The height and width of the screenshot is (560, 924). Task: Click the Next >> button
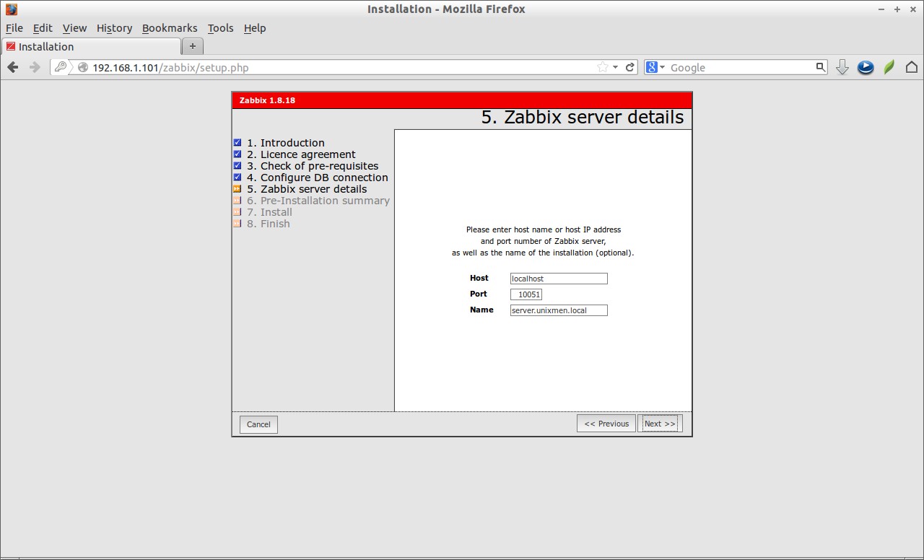click(x=660, y=424)
